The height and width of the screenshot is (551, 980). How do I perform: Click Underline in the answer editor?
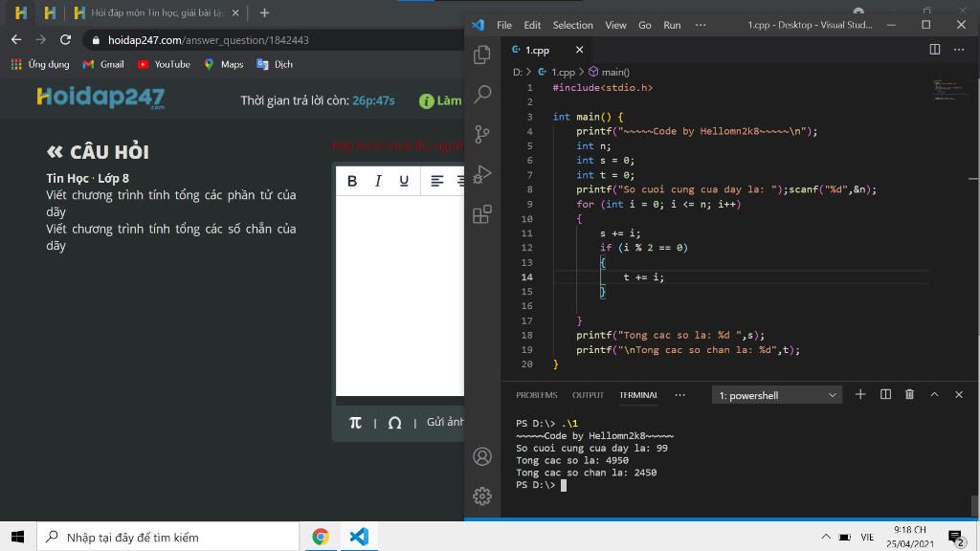tap(404, 181)
